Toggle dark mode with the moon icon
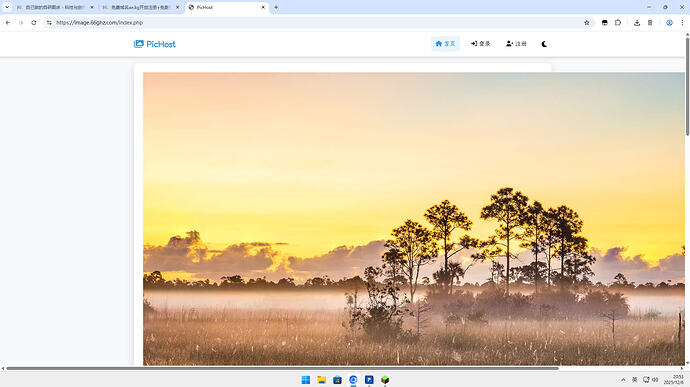This screenshot has height=387, width=690. (544, 44)
